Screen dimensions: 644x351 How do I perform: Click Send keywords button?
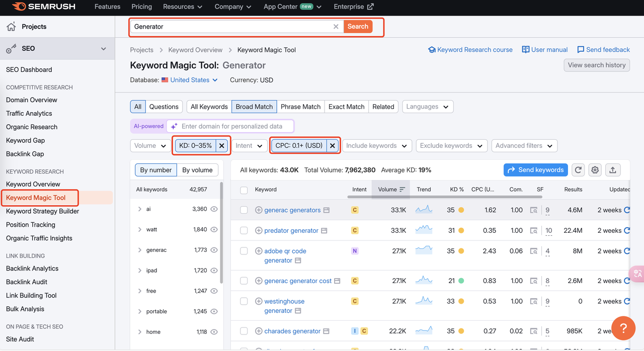536,170
